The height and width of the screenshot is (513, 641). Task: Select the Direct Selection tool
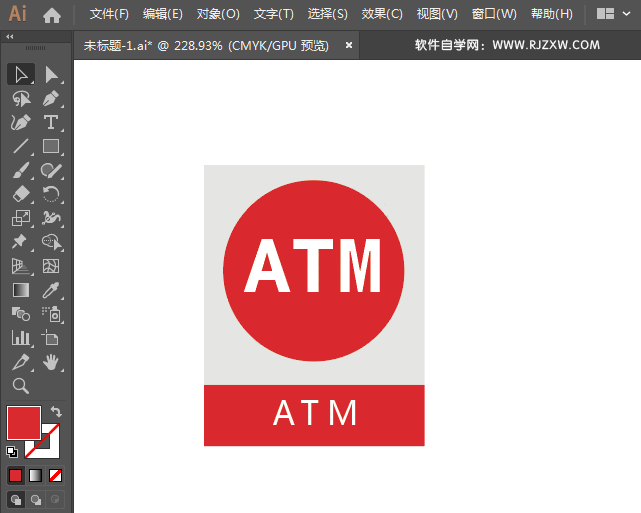point(52,75)
